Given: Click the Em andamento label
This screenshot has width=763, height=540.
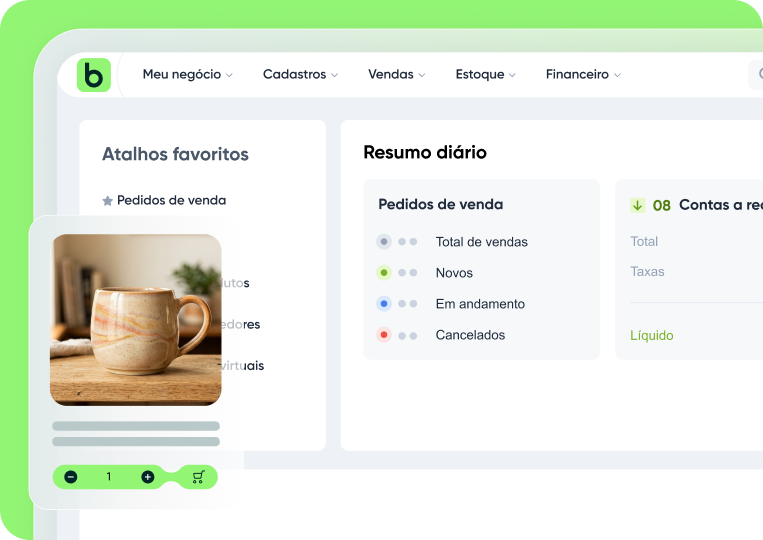Looking at the screenshot, I should coord(480,304).
